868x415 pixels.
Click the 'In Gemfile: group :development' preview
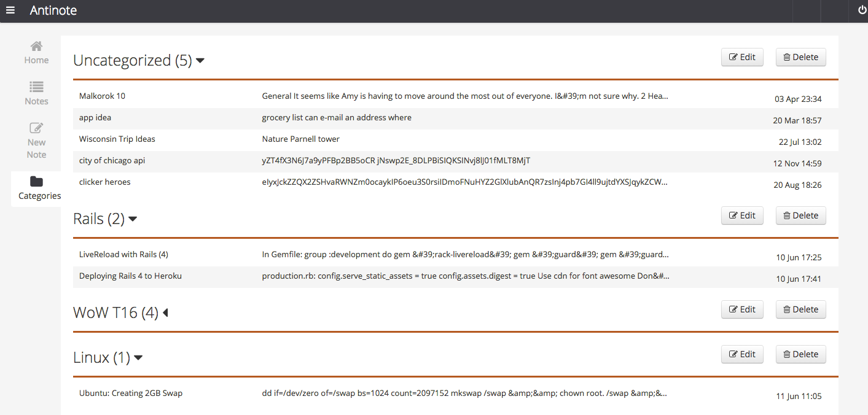pos(465,254)
